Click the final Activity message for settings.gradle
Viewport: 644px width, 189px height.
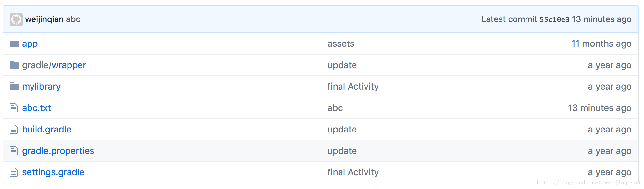(x=353, y=172)
